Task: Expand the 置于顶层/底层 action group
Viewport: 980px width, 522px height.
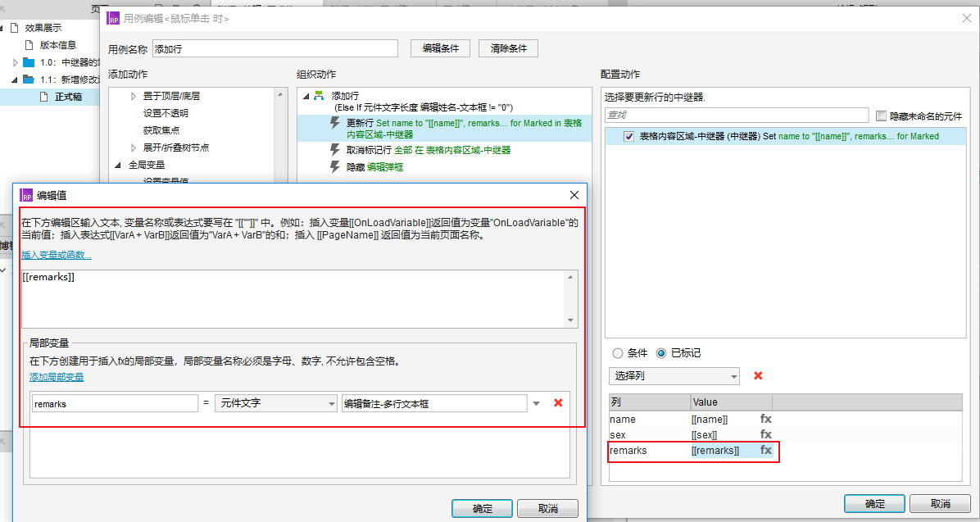Action: click(133, 96)
